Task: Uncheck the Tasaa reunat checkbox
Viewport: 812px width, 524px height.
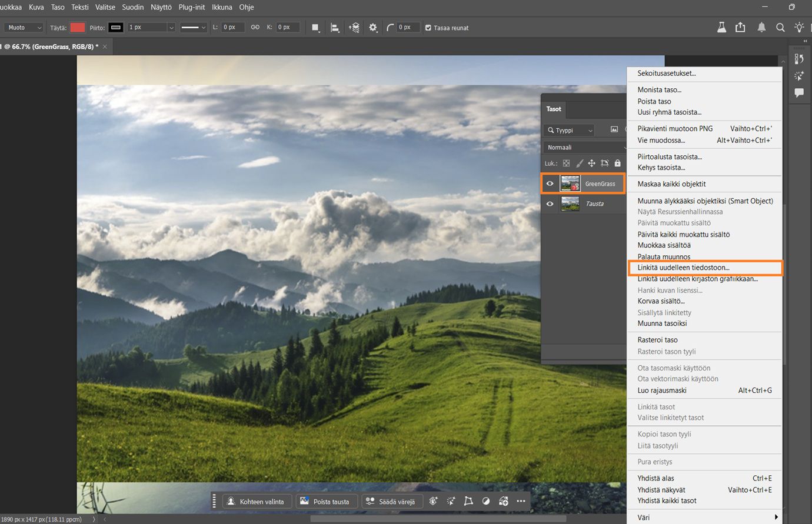Action: 428,28
